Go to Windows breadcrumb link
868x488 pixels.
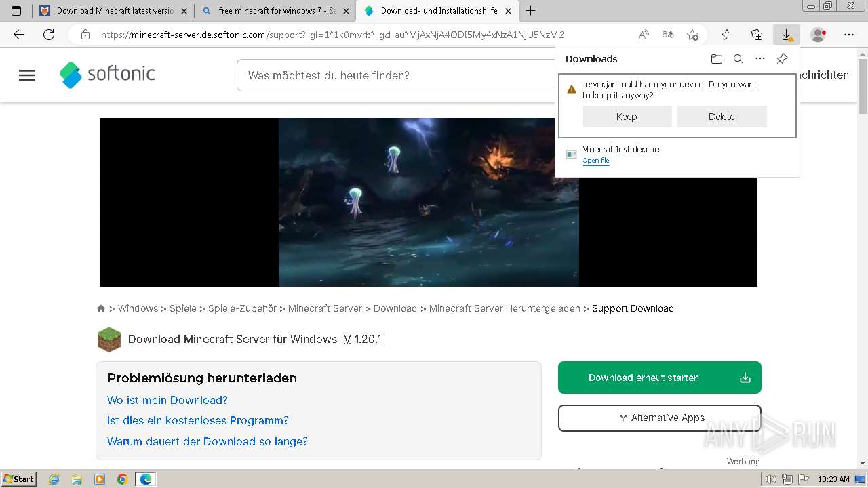coord(138,308)
